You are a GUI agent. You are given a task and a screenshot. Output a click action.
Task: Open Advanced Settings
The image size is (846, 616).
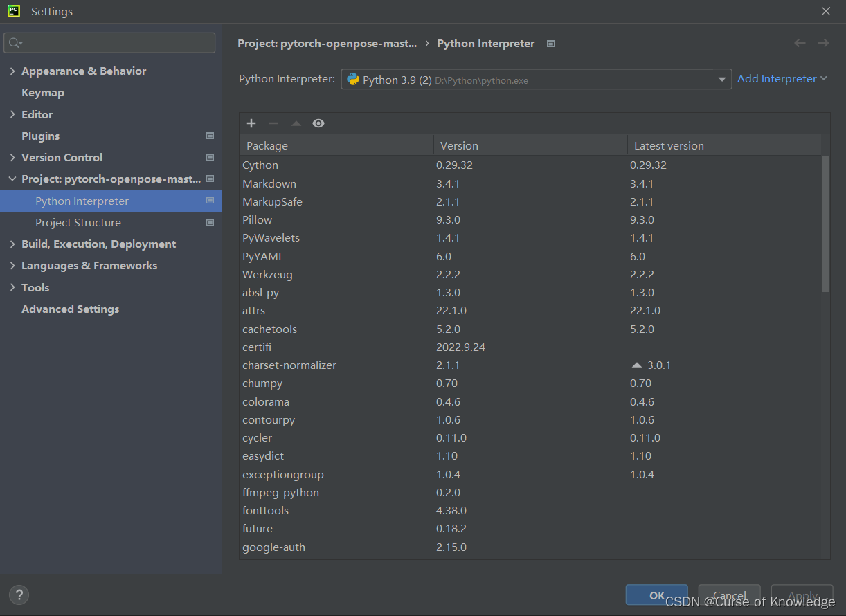point(70,309)
